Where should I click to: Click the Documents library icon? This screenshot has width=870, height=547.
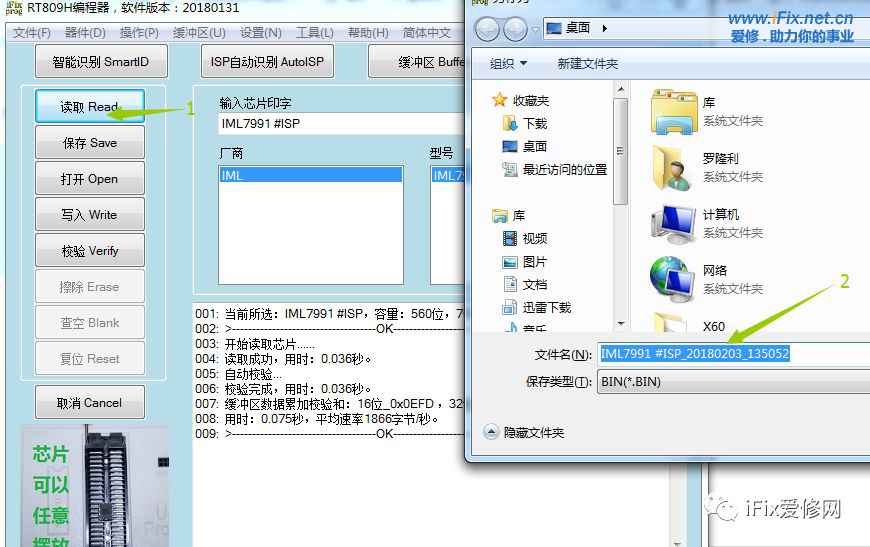coord(509,285)
